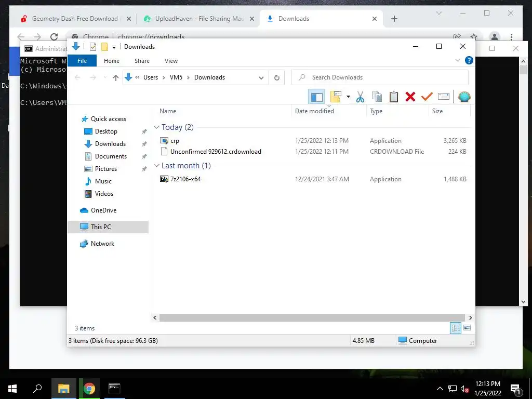The image size is (532, 399).
Task: Open Pictures in navigation pane
Action: [x=106, y=169]
